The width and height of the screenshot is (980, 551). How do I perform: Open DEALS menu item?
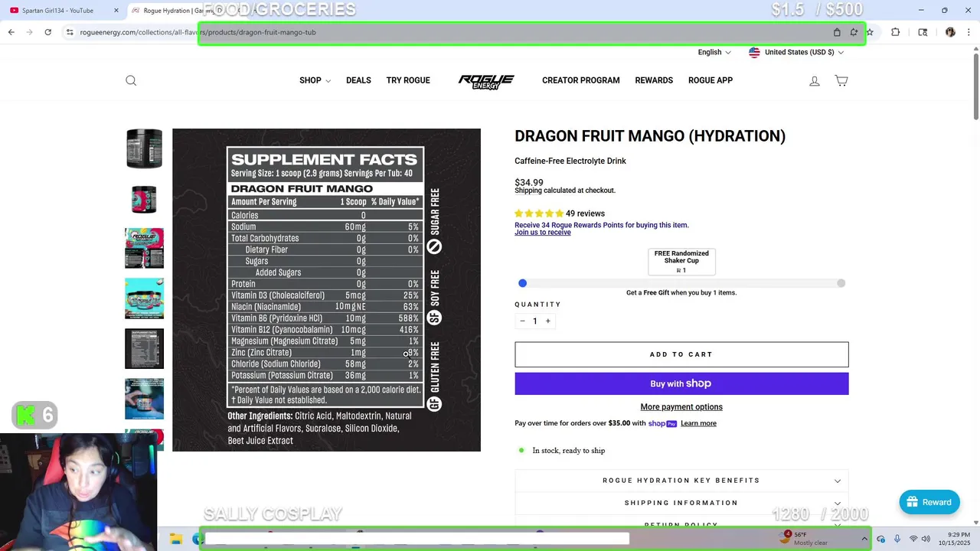(x=358, y=80)
